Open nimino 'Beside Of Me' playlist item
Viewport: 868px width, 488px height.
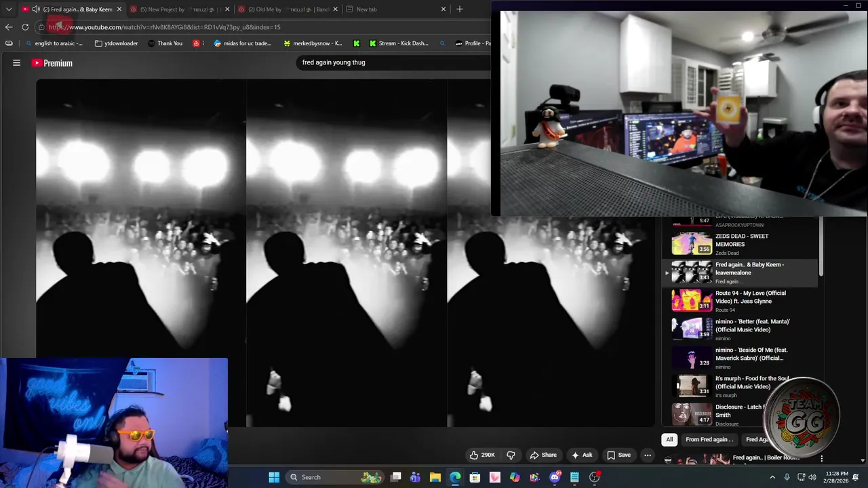coord(740,358)
